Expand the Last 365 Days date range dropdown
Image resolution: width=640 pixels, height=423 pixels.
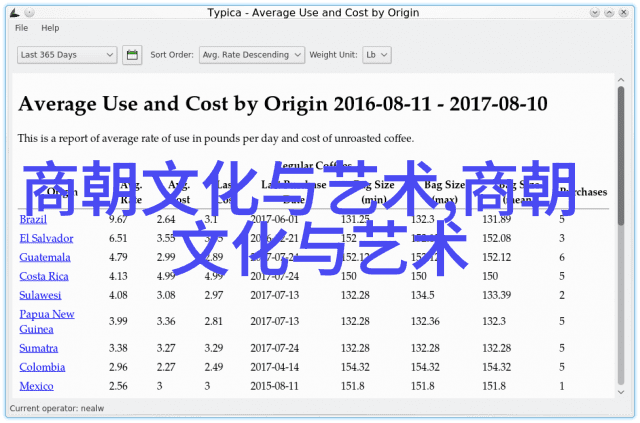pyautogui.click(x=67, y=55)
